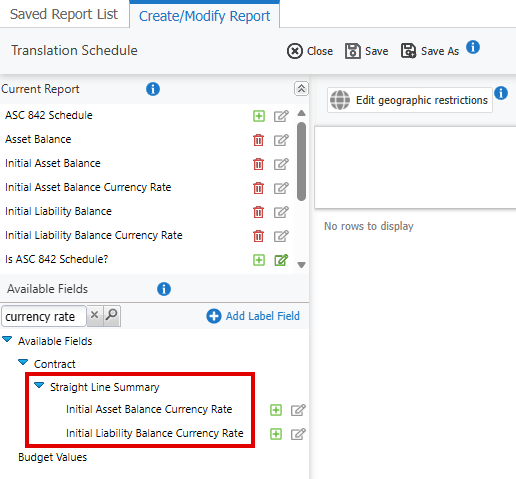Select Budget Values tree item
The width and height of the screenshot is (516, 479).
pyautogui.click(x=53, y=457)
